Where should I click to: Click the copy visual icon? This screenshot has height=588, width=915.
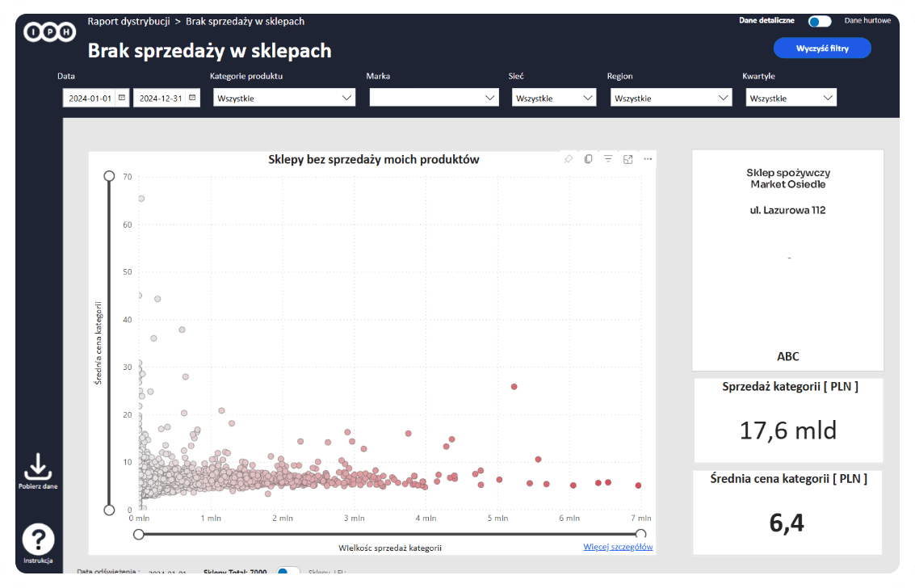tap(588, 159)
